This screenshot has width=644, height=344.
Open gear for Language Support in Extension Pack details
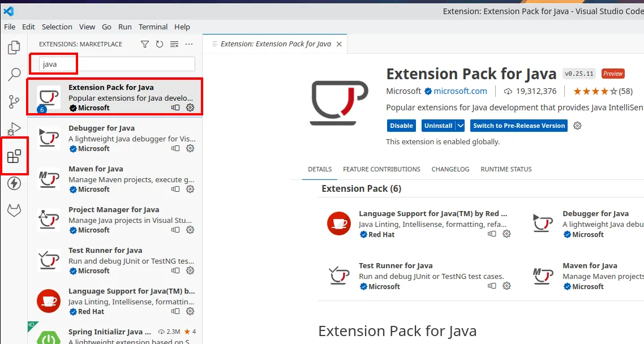pos(506,234)
